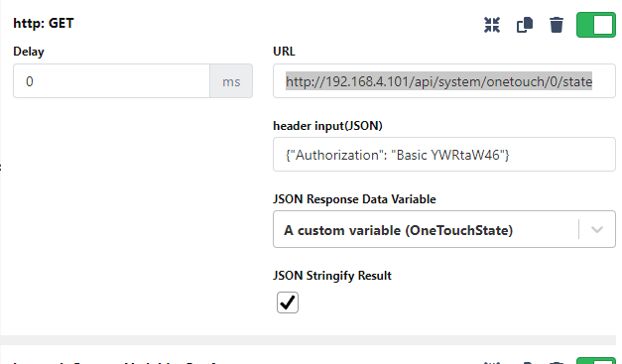This screenshot has width=622, height=364.
Task: Click the header input JSON Authorization field
Action: [x=444, y=155]
